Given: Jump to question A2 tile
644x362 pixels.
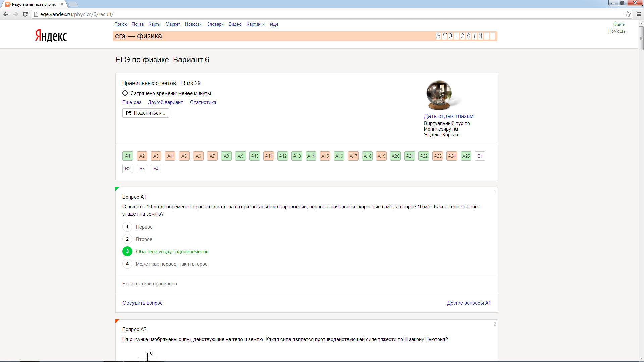Looking at the screenshot, I should [142, 156].
